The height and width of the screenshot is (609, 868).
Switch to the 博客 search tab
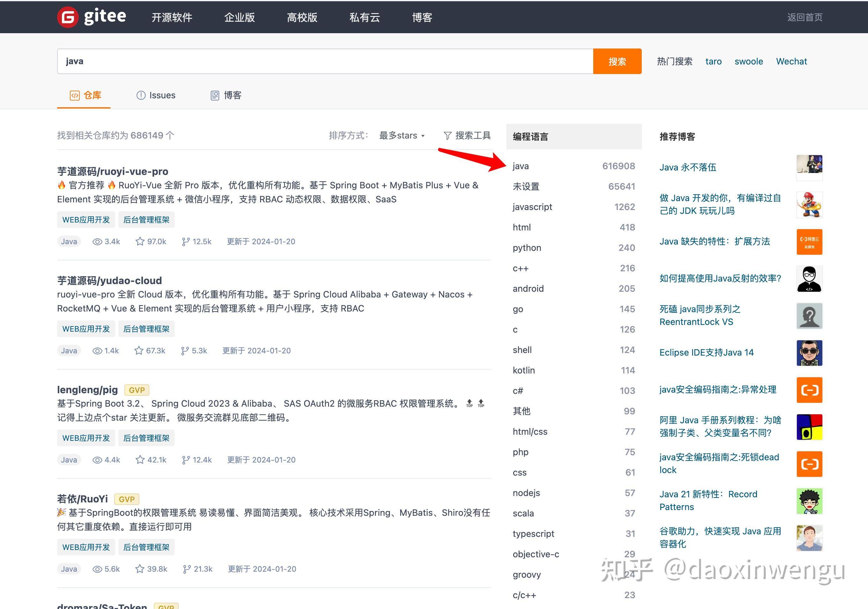pos(226,96)
